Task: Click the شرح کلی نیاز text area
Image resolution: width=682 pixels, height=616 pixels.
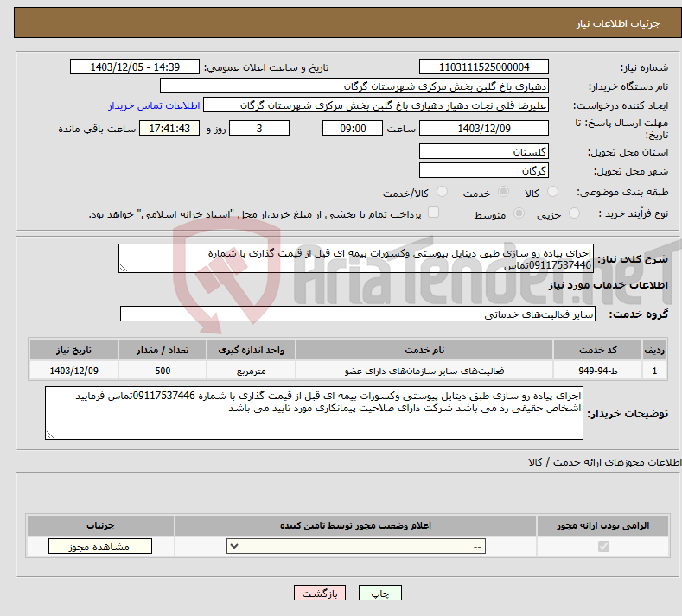Action: click(356, 258)
